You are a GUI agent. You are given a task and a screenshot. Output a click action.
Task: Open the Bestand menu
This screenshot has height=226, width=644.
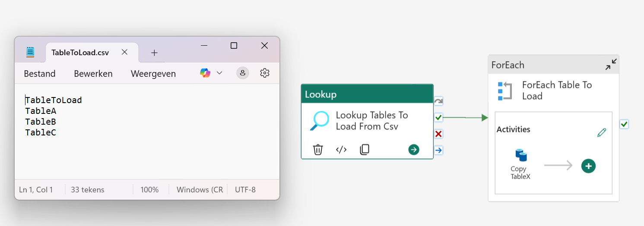click(x=40, y=74)
